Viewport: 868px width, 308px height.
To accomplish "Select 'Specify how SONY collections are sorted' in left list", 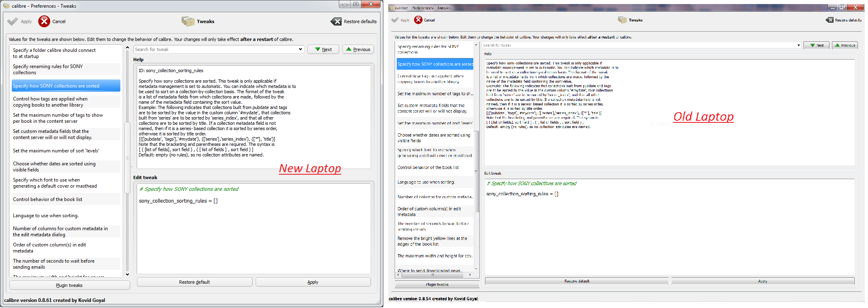I will click(66, 86).
